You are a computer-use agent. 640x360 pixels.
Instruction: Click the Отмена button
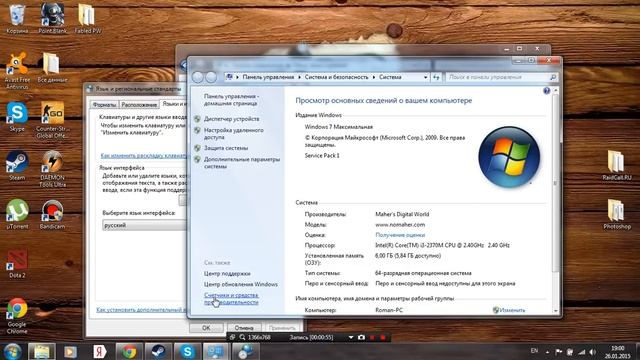click(x=244, y=328)
